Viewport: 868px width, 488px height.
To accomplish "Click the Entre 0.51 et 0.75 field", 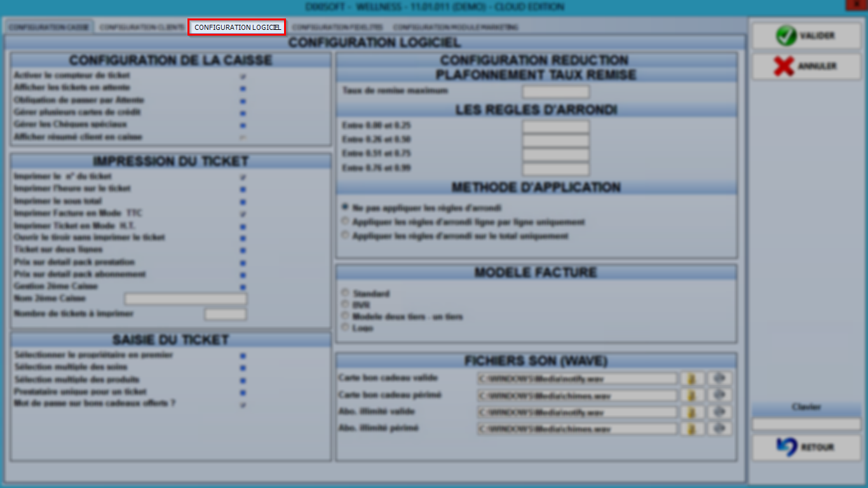I will tap(556, 154).
